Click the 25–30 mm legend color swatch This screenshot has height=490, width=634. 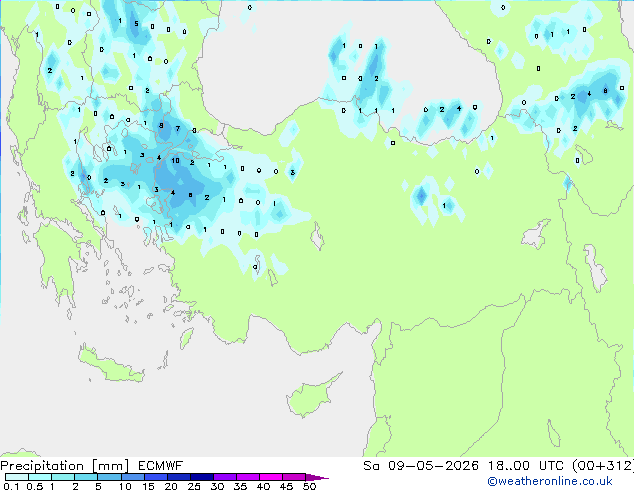click(201, 477)
